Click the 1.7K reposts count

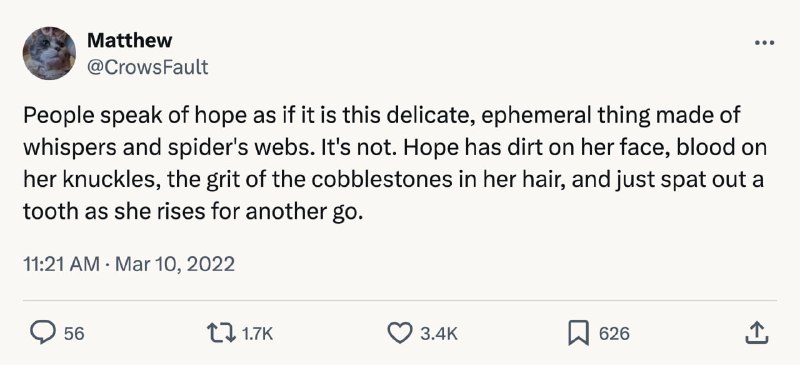[x=257, y=334]
